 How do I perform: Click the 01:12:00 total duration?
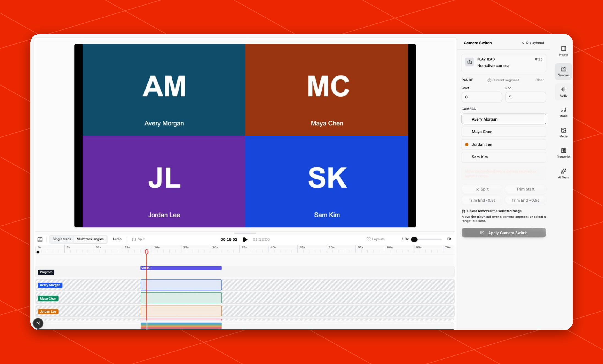(x=261, y=239)
